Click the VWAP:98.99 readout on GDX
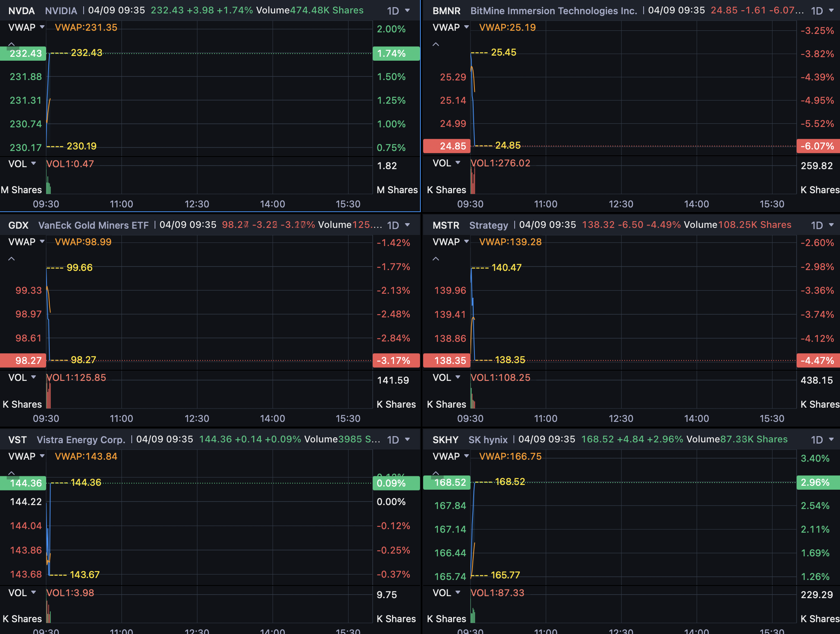Screen dimensions: 840x634 [83, 242]
